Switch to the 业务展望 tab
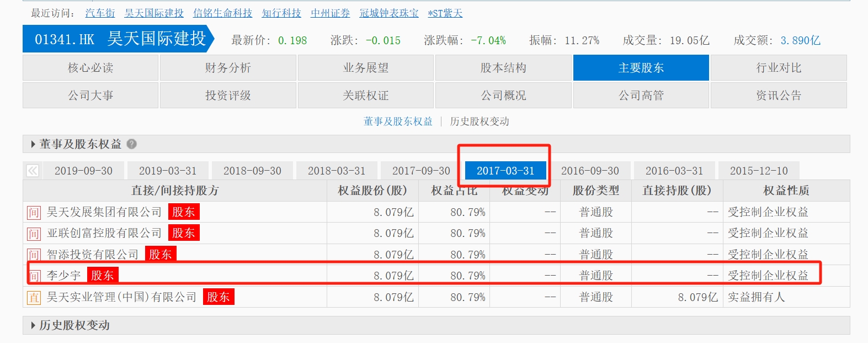This screenshot has height=343, width=868. tap(366, 68)
